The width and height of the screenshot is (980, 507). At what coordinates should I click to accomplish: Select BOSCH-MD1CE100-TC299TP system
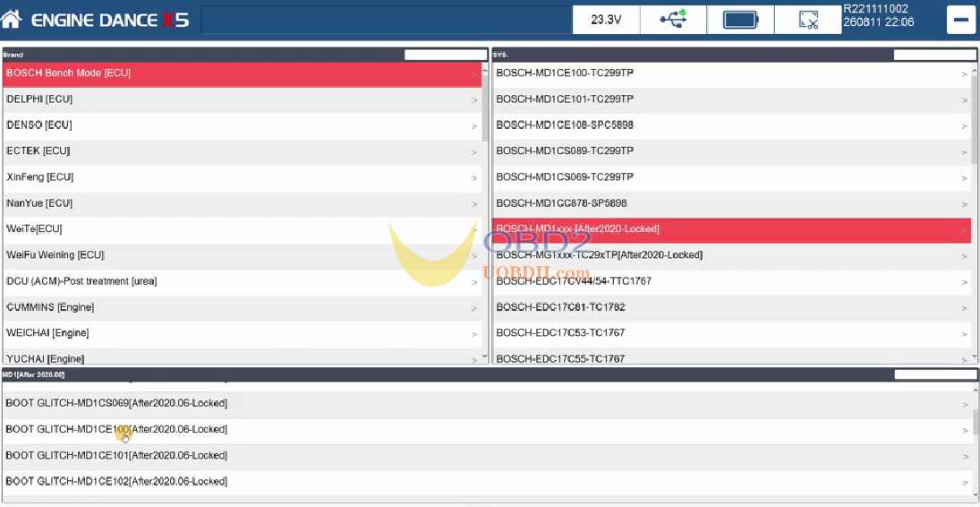732,73
